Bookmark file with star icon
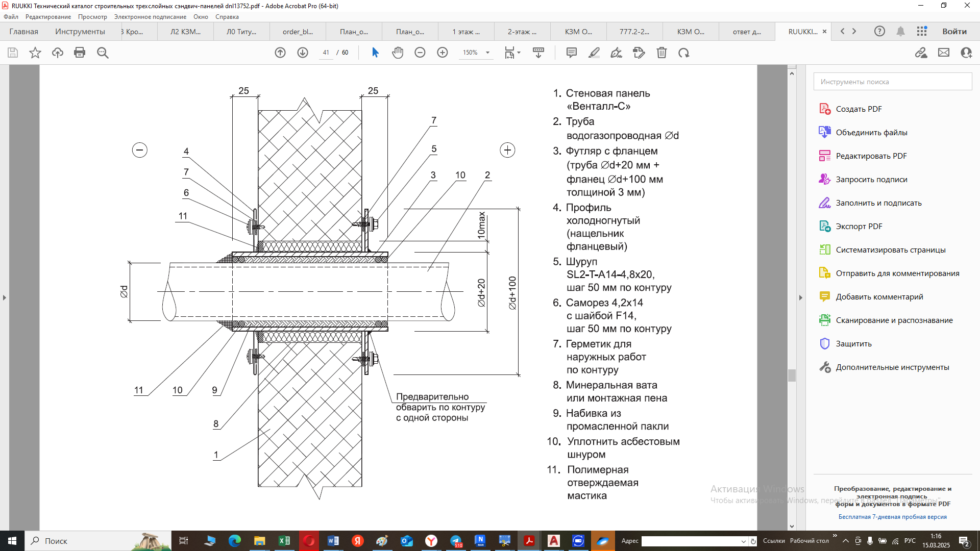This screenshot has width=980, height=551. click(x=35, y=53)
